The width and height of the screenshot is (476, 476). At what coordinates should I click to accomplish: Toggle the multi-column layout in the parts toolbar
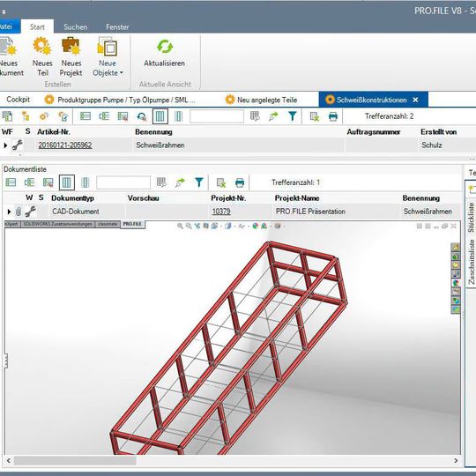click(160, 116)
